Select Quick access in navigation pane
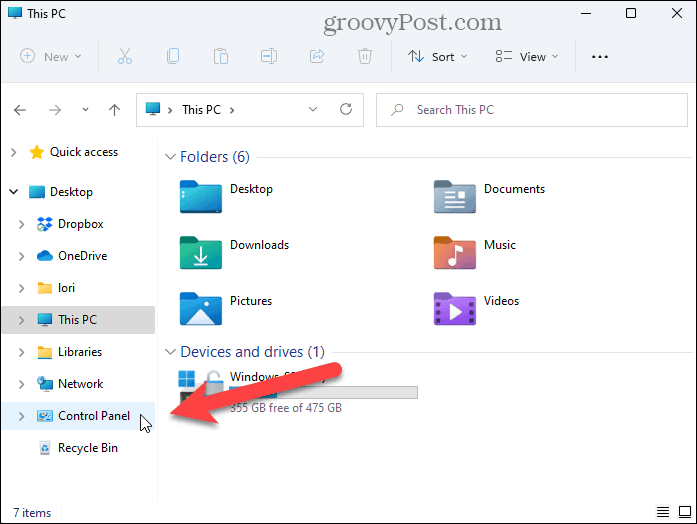 point(79,152)
